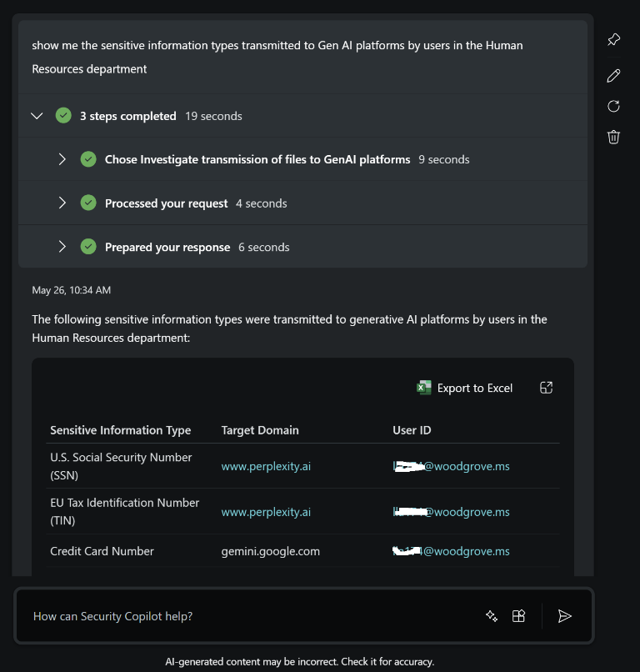Screen dimensions: 640x672
Task: Rerun the prompt with refresh icon
Action: click(x=613, y=106)
